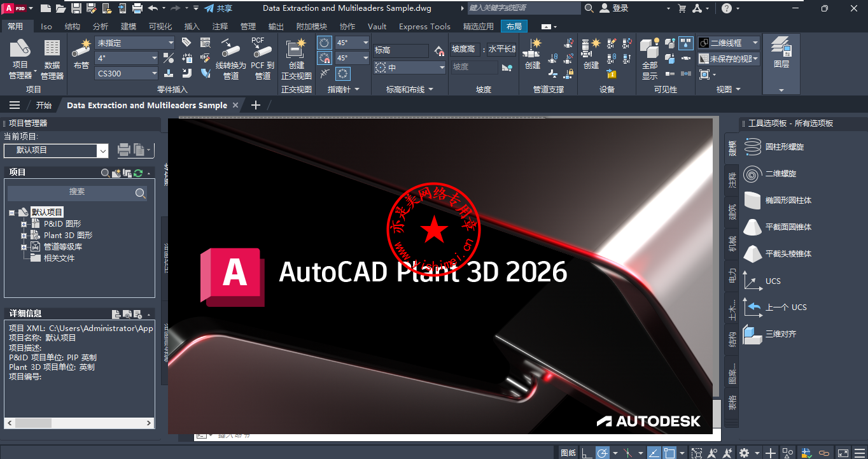The image size is (868, 459).
Task: Start the 布管 pipe routing tool
Action: [x=81, y=54]
